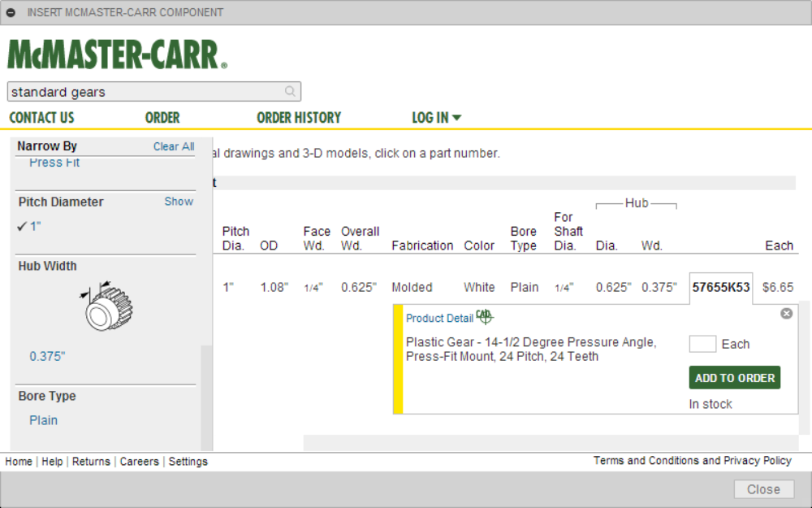Click the Molded fabrication cell
The width and height of the screenshot is (812, 508).
click(412, 287)
